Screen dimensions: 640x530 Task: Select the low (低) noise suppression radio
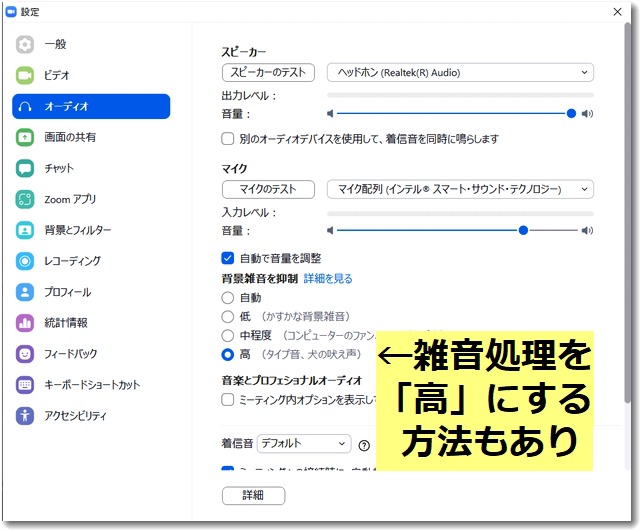(227, 317)
